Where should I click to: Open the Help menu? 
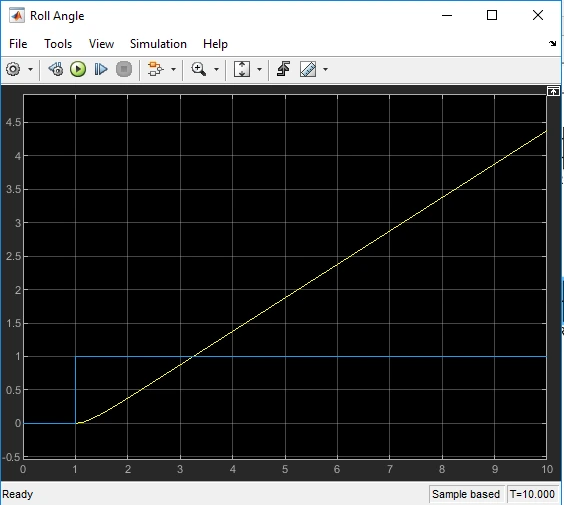click(x=215, y=44)
